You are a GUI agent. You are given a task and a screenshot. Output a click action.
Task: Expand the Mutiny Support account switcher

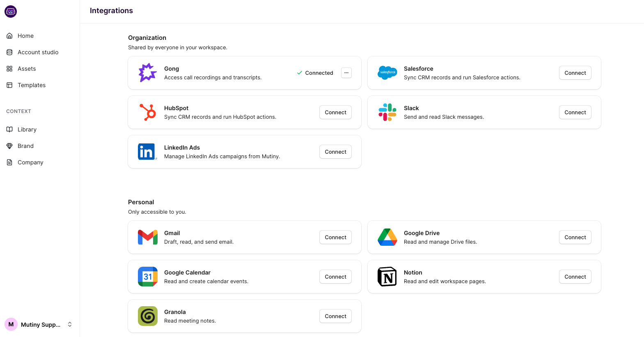point(70,324)
